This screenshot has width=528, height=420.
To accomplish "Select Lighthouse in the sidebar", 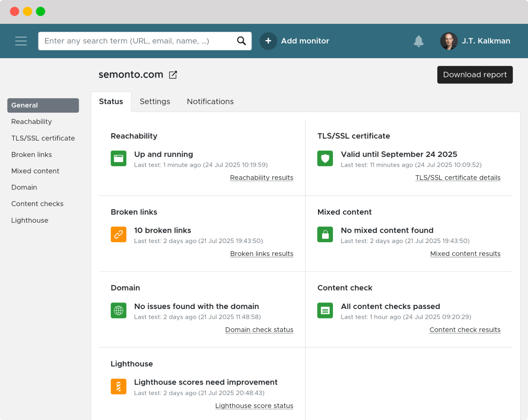I will [30, 220].
